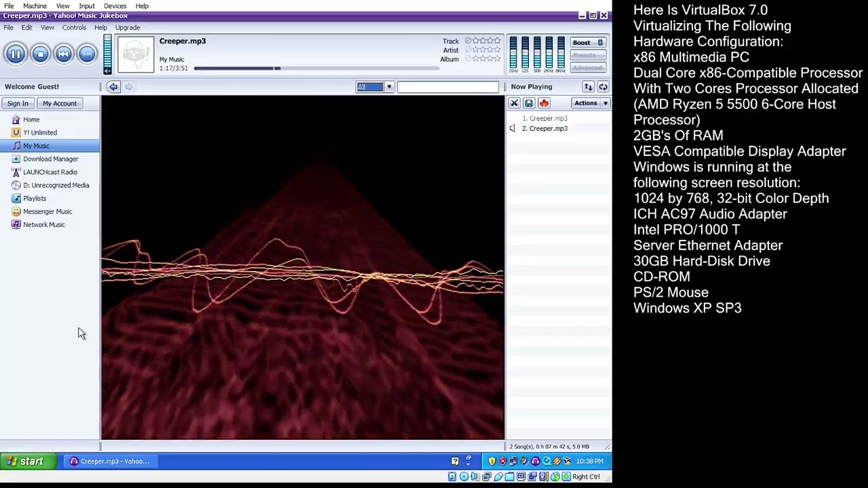Screen dimensions: 868x488
Task: Open D: Unrecognized Media in sidebar
Action: pos(56,185)
